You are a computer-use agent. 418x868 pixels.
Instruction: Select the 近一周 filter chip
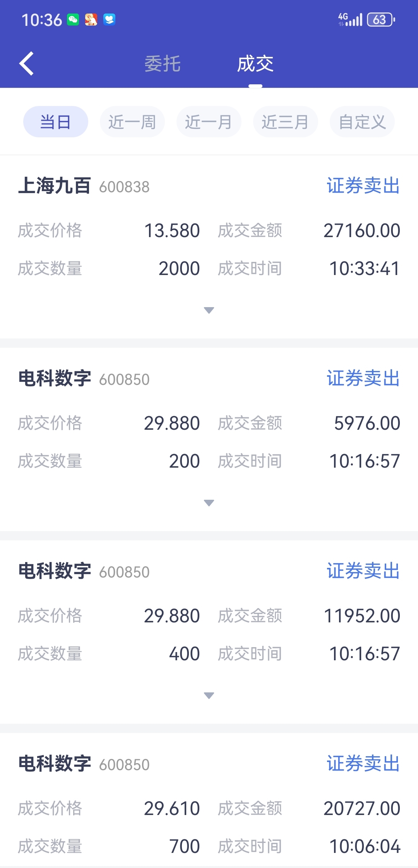(x=132, y=122)
